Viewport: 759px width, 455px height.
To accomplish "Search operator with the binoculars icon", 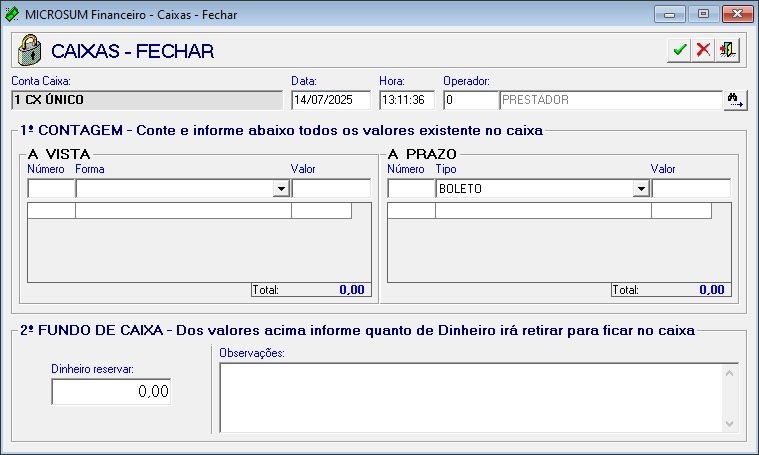I will 735,100.
